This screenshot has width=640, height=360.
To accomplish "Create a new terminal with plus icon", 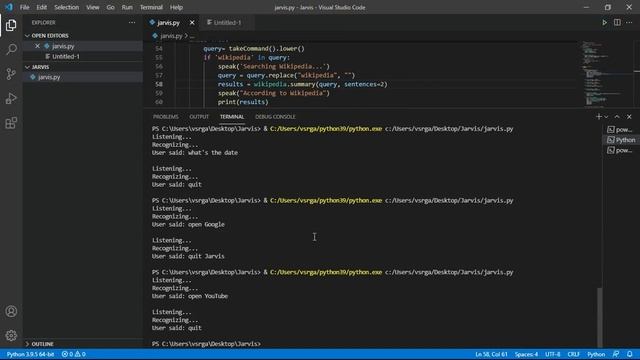I will tap(598, 117).
